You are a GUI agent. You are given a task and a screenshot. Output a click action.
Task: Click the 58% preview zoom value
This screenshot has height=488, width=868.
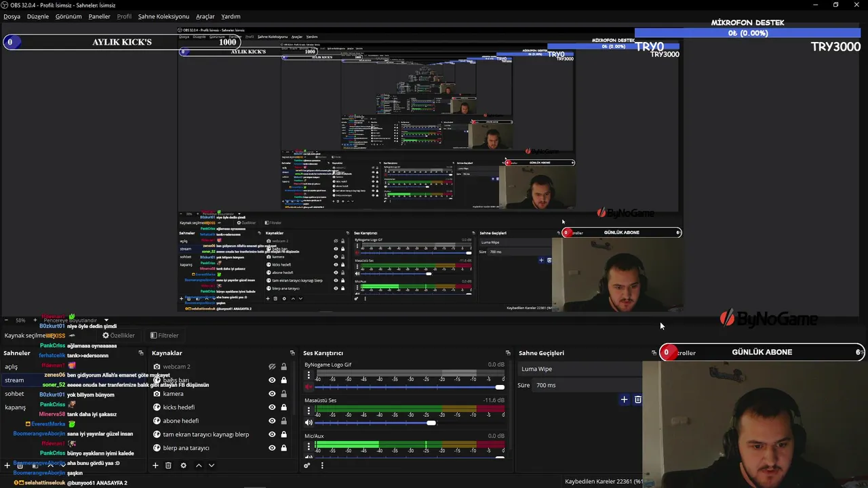coord(20,320)
